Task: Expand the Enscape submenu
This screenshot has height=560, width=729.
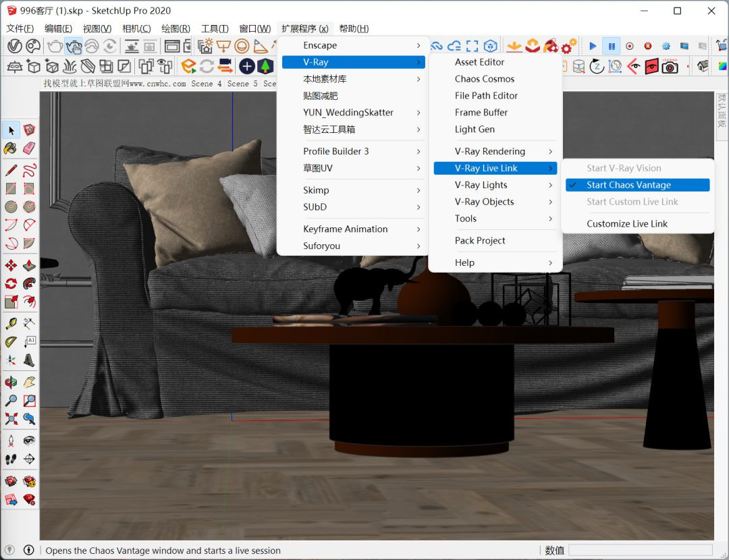Action: [353, 46]
